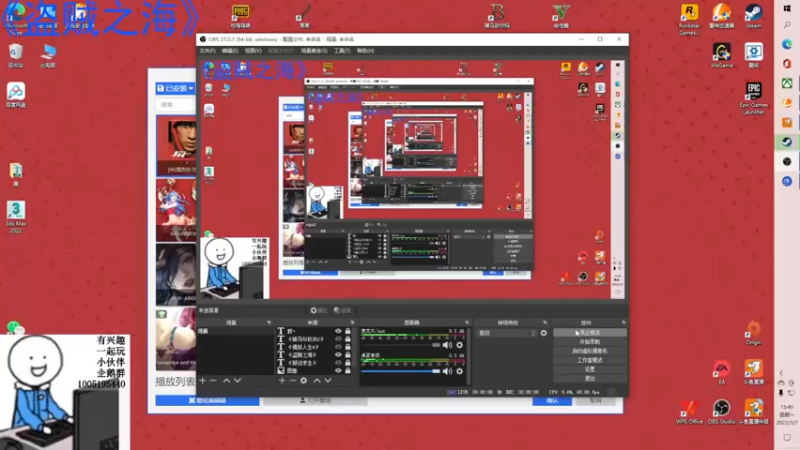Open Origin desktop shortcut

tap(754, 333)
